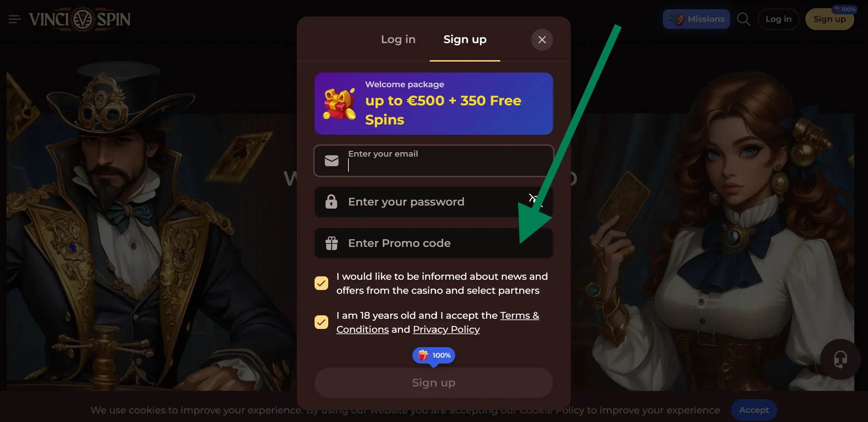Screen dimensions: 868x422
Task: Click Missions button in header
Action: tap(696, 19)
